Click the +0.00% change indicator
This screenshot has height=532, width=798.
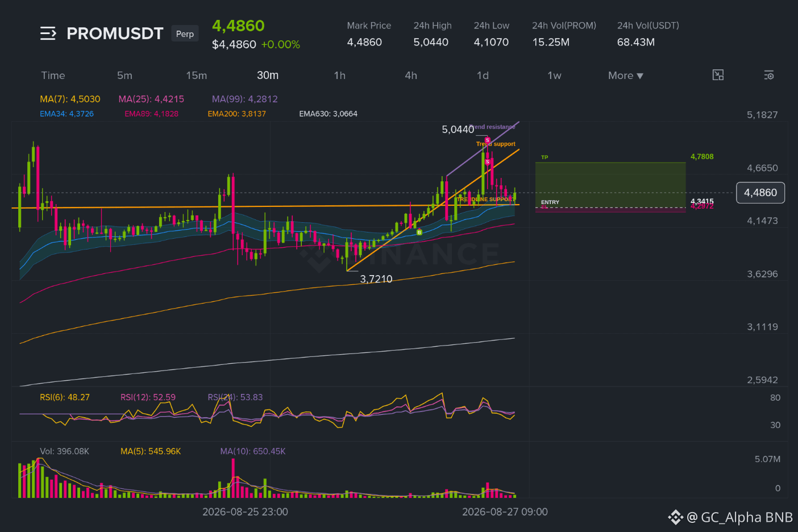click(x=280, y=44)
